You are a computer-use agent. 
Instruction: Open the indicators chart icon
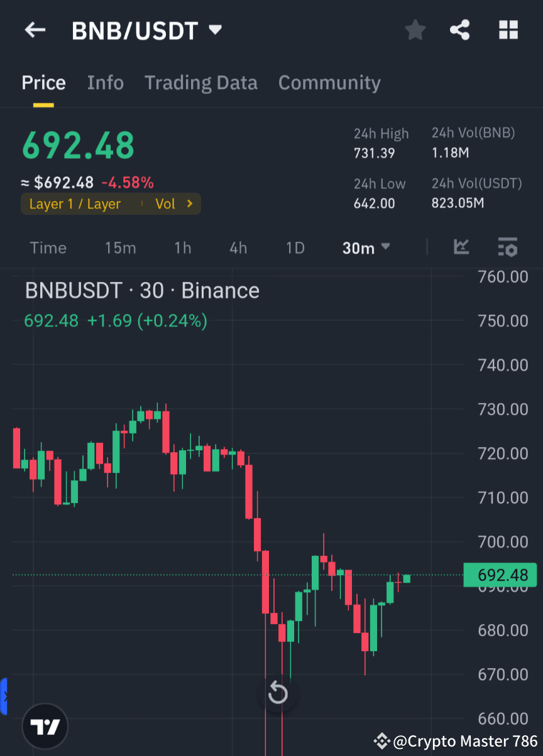pyautogui.click(x=461, y=247)
